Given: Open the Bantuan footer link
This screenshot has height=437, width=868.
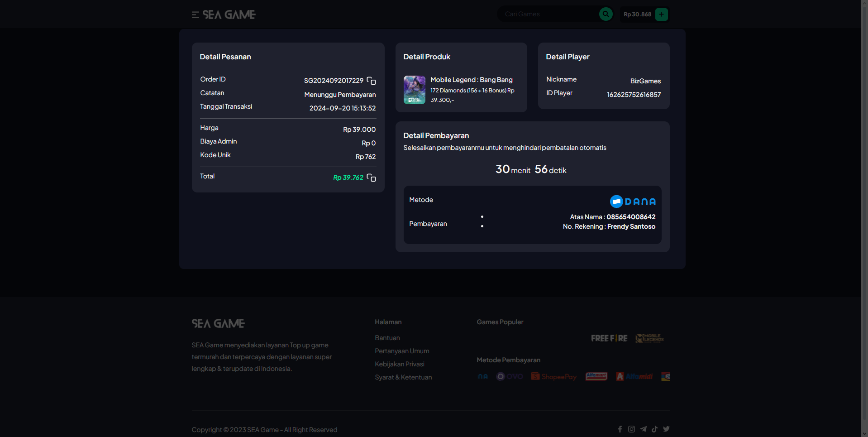Looking at the screenshot, I should point(387,338).
